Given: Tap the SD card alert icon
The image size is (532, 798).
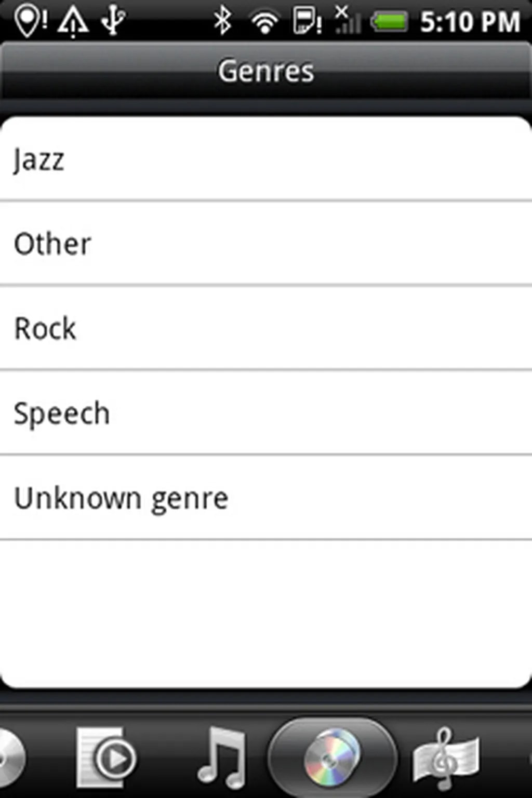Looking at the screenshot, I should tap(307, 21).
